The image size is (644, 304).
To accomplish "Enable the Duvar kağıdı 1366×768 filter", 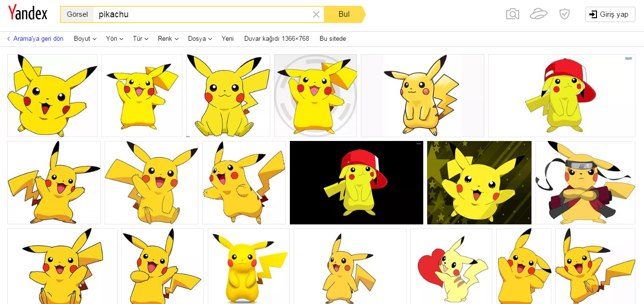I will point(276,39).
